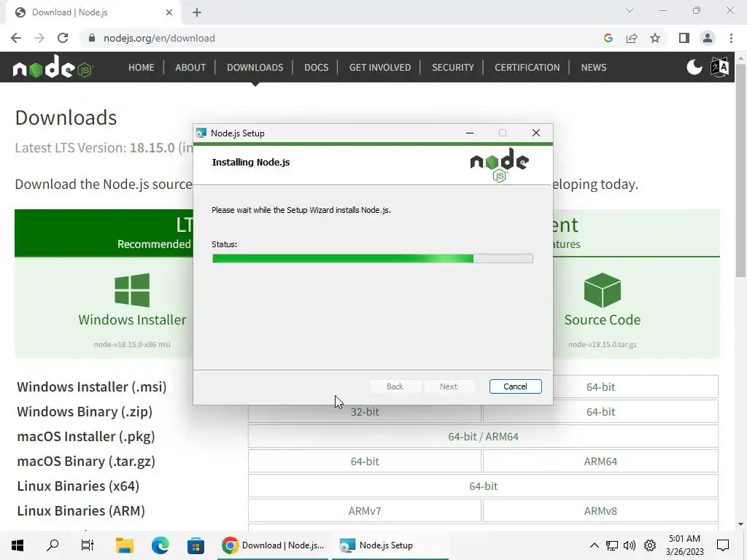
Task: Download Linux Binaries x64 64-bit
Action: tap(483, 486)
